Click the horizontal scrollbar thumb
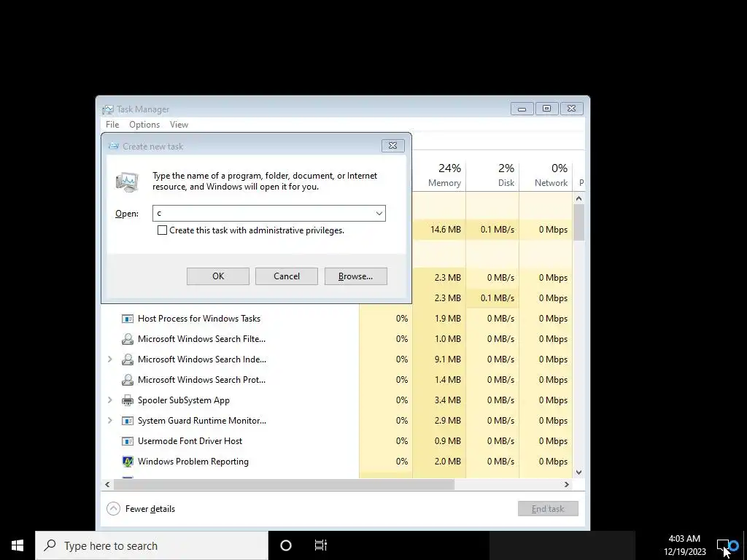Screen dimensions: 747x560 (284, 484)
